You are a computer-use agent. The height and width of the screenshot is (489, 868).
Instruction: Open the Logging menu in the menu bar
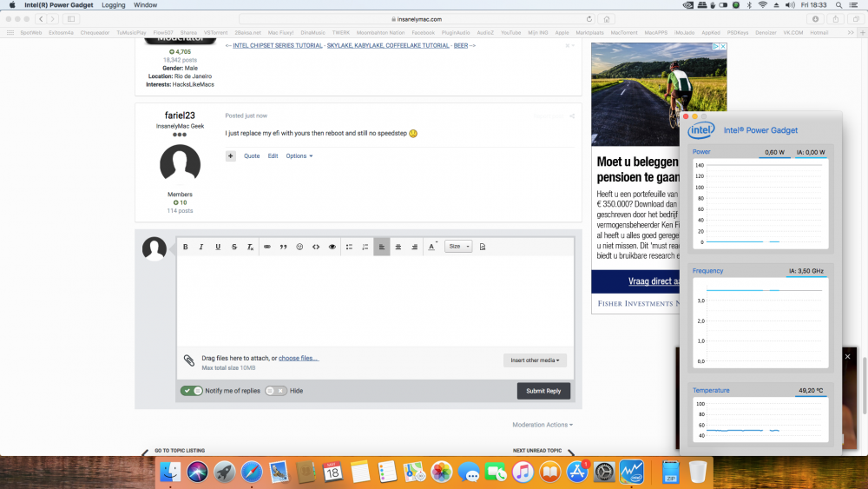pyautogui.click(x=114, y=5)
